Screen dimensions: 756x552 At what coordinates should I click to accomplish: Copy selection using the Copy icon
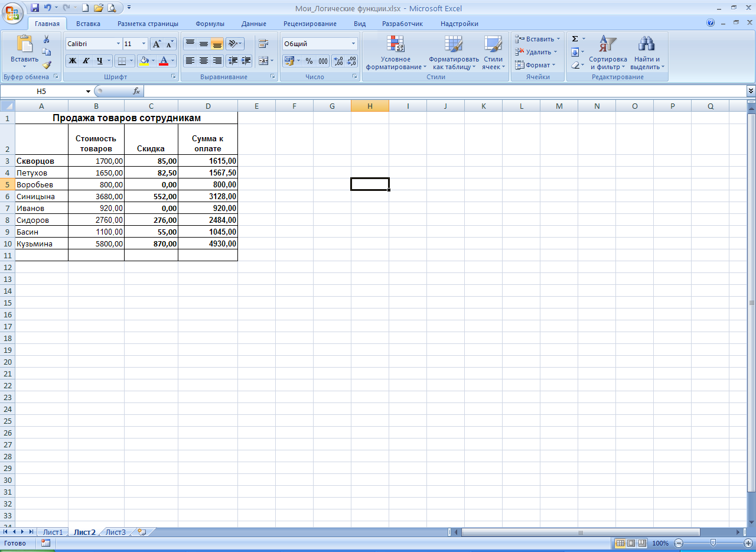pos(47,52)
